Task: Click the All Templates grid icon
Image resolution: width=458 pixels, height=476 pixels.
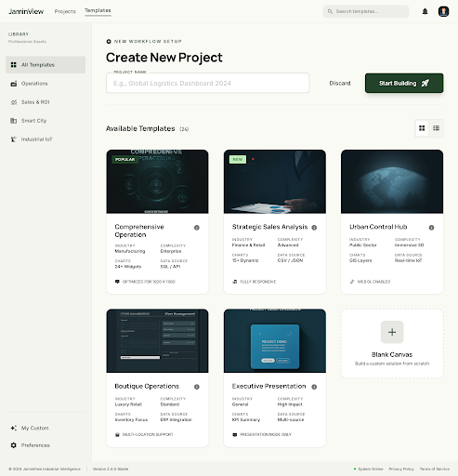Action: (14, 65)
